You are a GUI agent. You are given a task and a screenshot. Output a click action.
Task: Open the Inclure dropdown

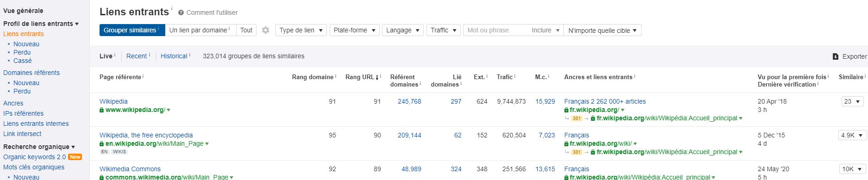[546, 30]
